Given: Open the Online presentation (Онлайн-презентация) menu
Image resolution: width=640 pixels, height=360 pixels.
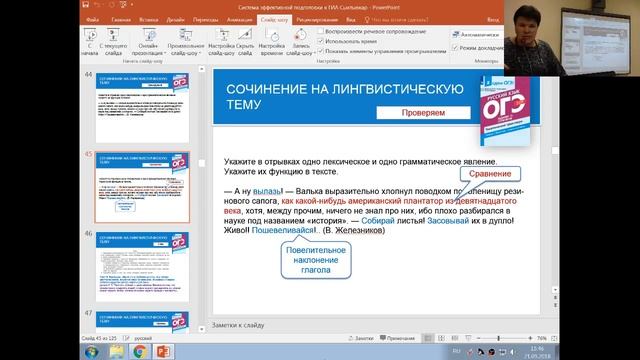Looking at the screenshot, I should pyautogui.click(x=149, y=42).
